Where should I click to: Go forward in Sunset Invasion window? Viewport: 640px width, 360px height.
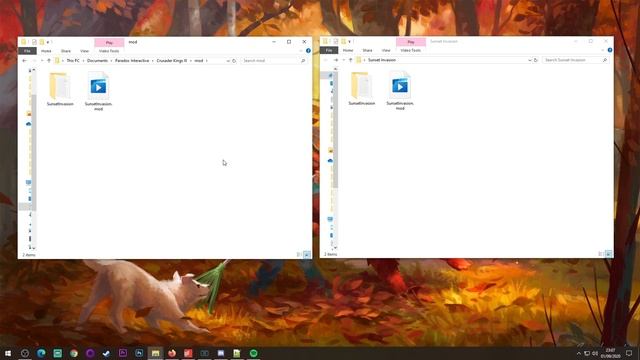tap(336, 60)
